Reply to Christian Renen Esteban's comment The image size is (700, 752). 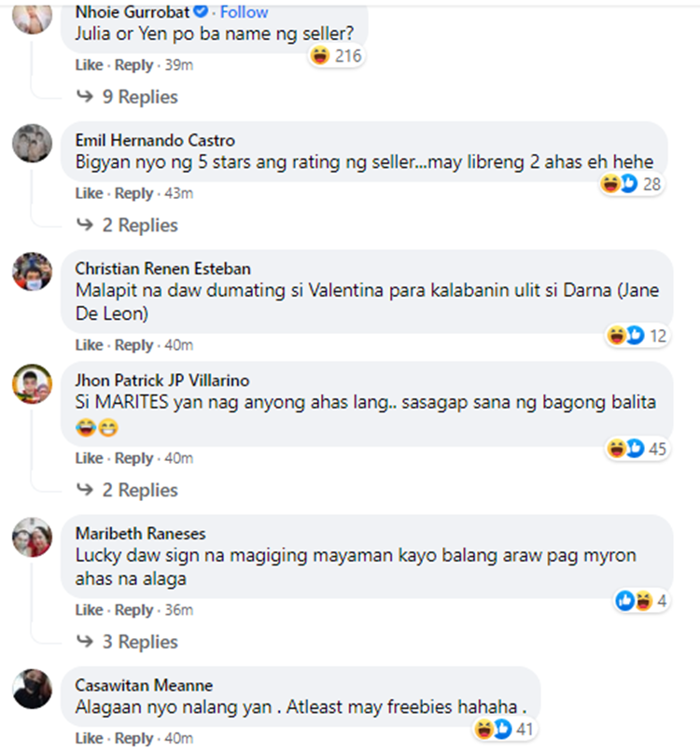point(133,345)
